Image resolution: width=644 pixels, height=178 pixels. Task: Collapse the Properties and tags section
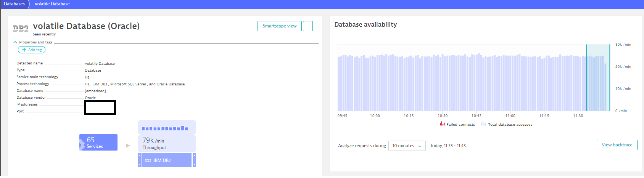[x=15, y=42]
